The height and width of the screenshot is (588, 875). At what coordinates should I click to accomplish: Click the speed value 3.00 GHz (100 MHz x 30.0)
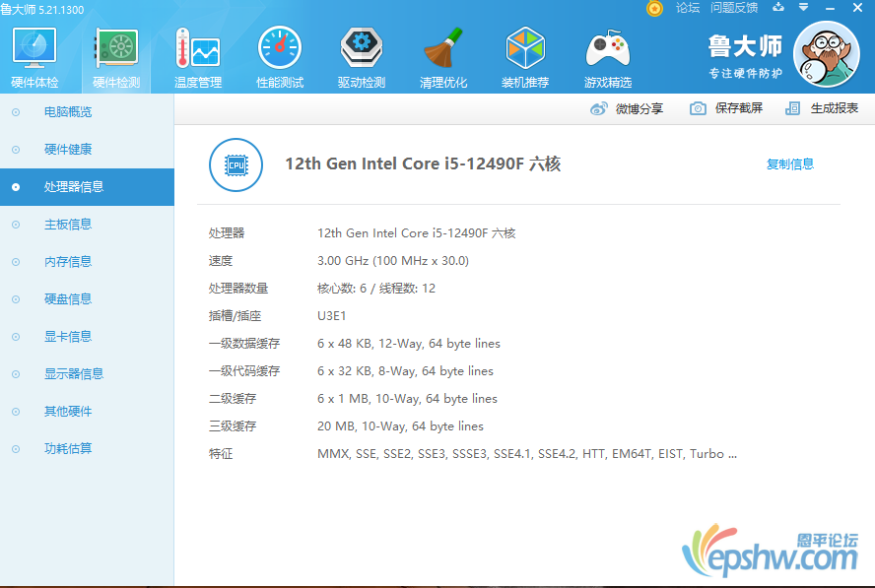pos(393,261)
